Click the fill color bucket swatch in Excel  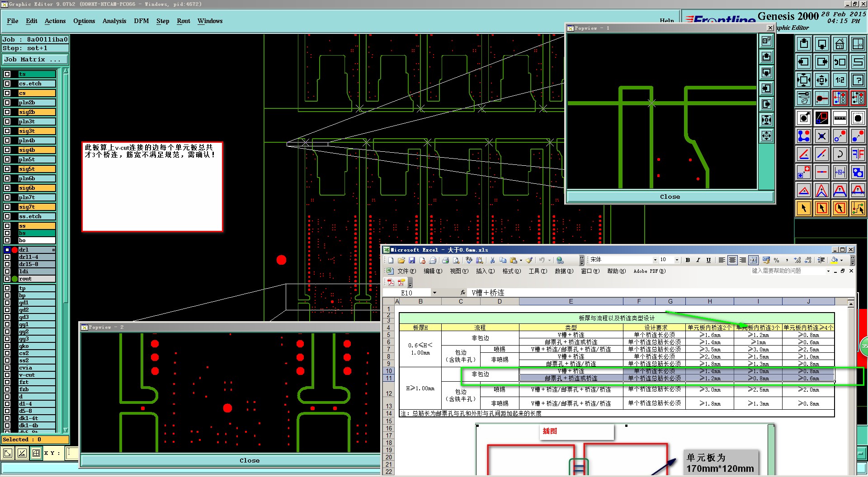(x=834, y=260)
